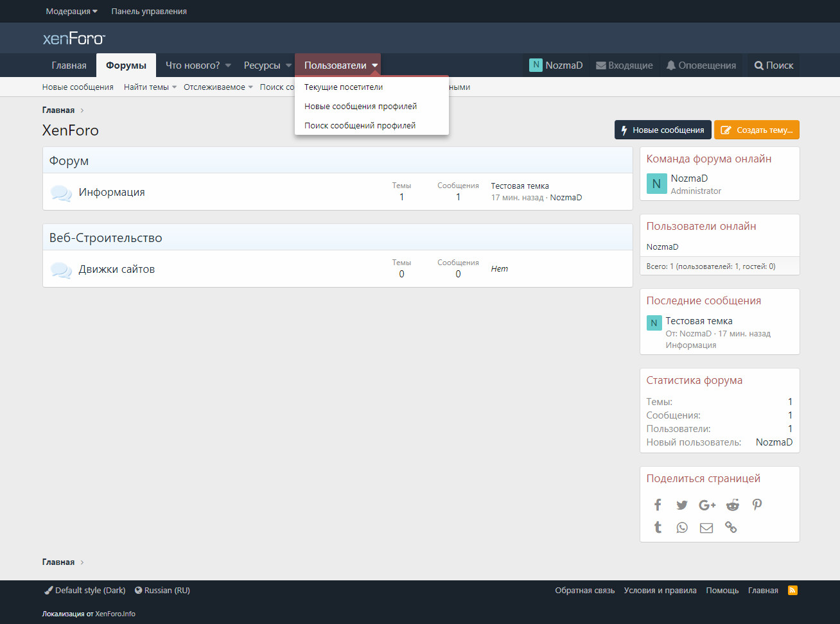840x624 pixels.
Task: Open Новые сообщения sub-navigation link
Action: 78,87
